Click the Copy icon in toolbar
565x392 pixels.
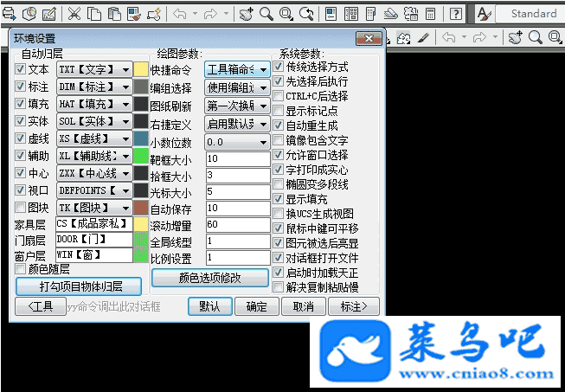tap(93, 14)
